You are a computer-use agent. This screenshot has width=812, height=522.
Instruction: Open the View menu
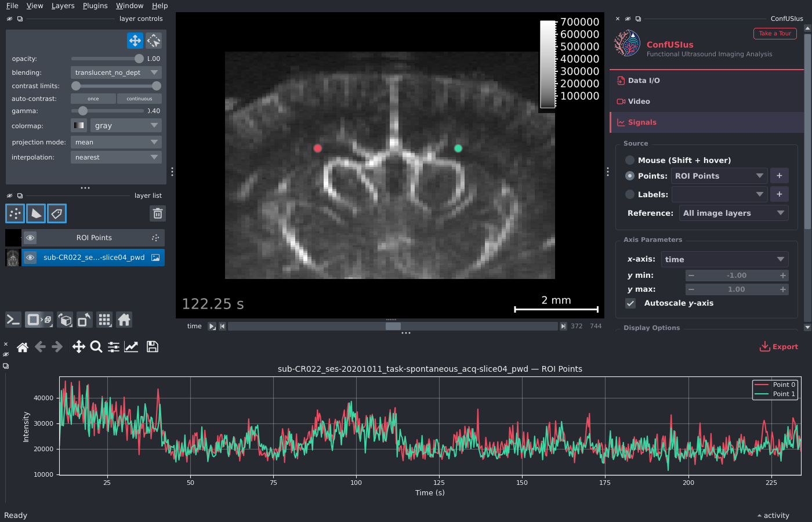coord(35,6)
